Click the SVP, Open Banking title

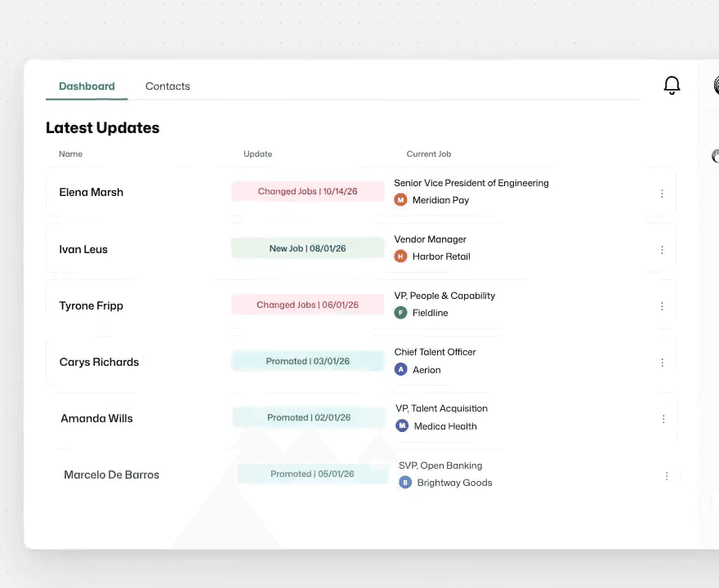(x=440, y=465)
